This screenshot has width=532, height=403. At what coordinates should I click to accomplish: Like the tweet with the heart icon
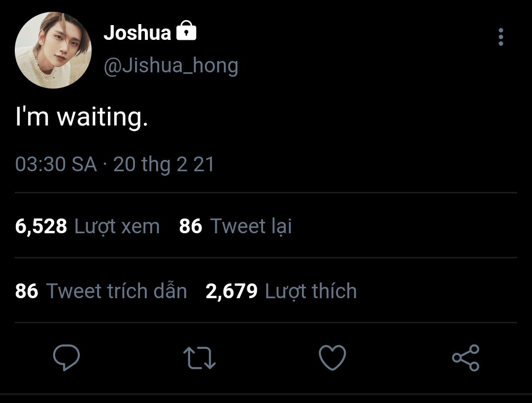click(332, 358)
